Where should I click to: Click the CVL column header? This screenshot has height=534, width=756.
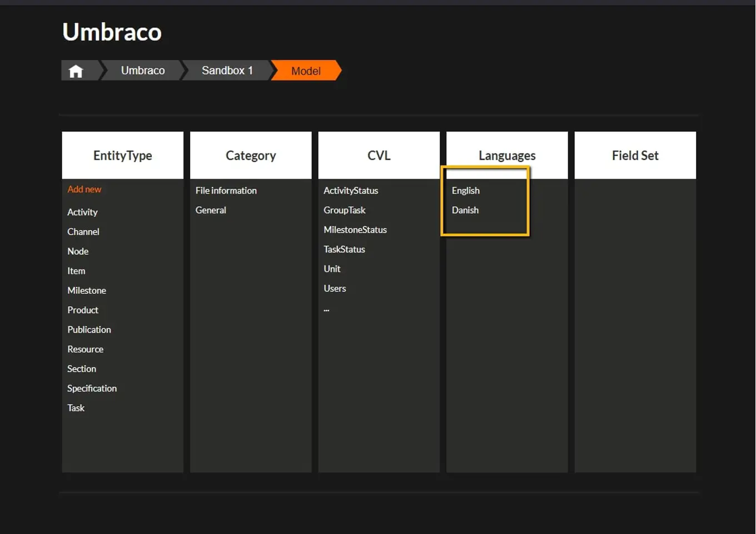click(379, 155)
